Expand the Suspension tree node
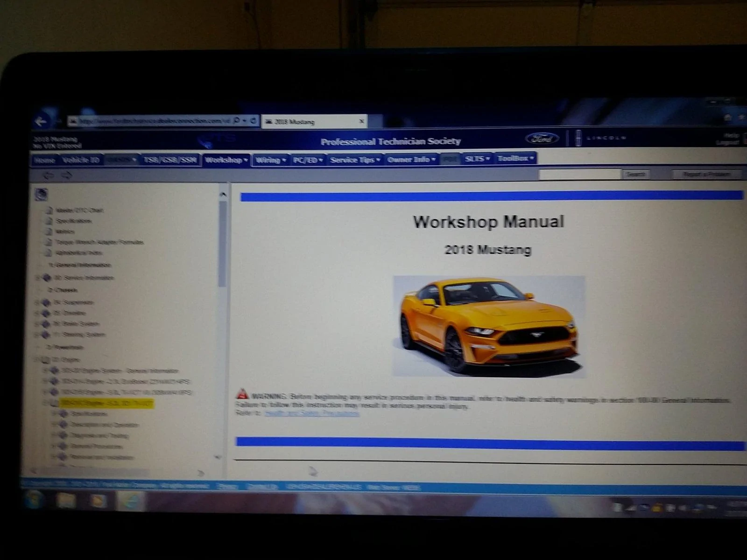 click(x=37, y=302)
